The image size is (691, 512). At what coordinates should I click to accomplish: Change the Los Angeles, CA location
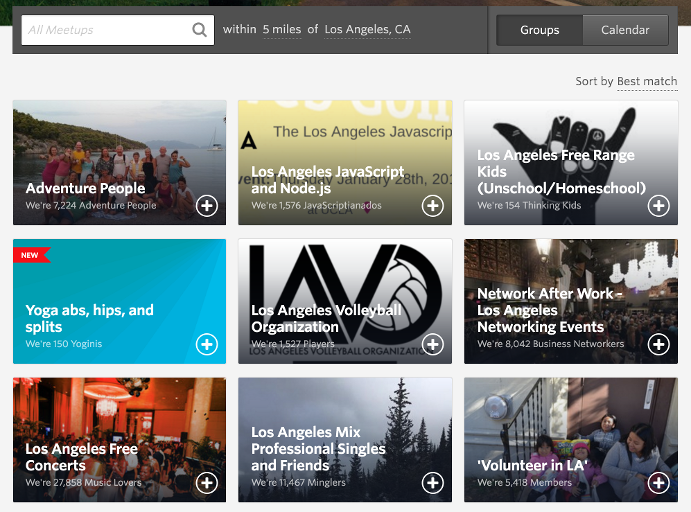pyautogui.click(x=368, y=30)
